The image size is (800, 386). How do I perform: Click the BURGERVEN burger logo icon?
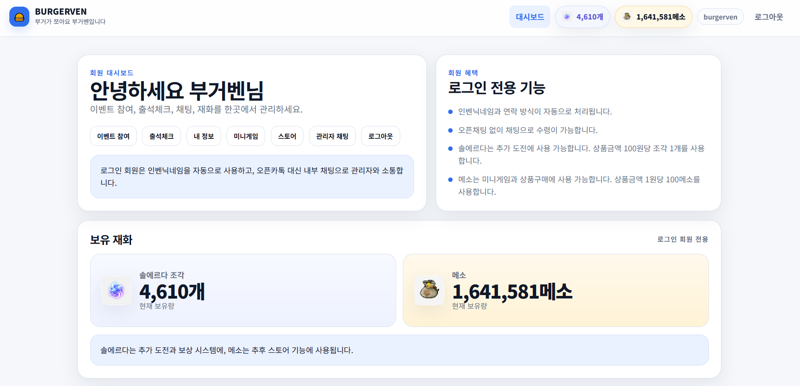19,17
